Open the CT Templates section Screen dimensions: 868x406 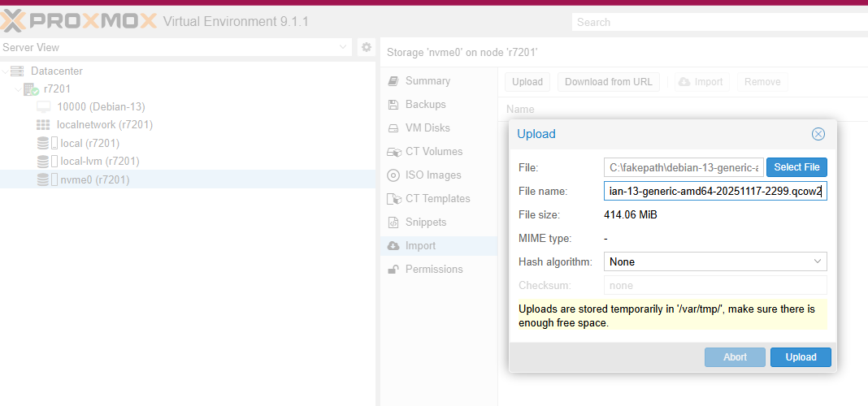[437, 199]
